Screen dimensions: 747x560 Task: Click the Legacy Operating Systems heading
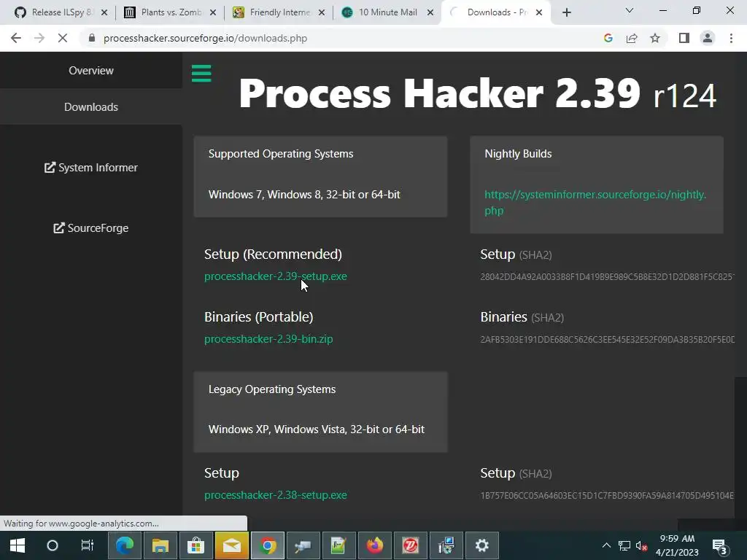[x=272, y=389]
